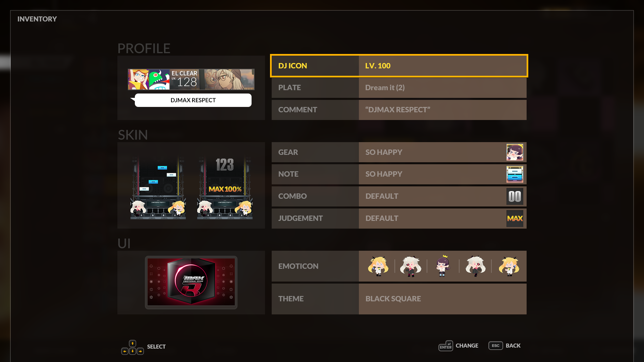Image resolution: width=644 pixels, height=362 pixels.
Task: Click the profile plate banner preview
Action: point(191,79)
